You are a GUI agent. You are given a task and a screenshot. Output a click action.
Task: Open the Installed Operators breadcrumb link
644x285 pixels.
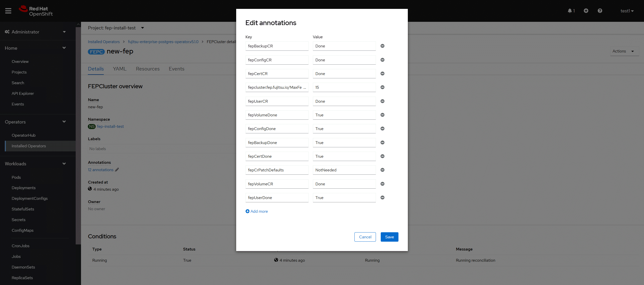[x=104, y=42]
